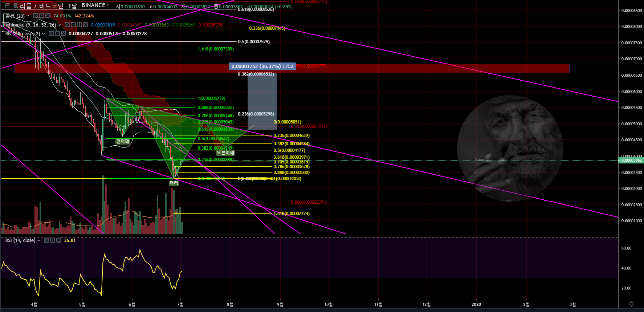Click the 1.618(0.00007309) green Fibonacci label
The width and height of the screenshot is (644, 312).
(216, 49)
